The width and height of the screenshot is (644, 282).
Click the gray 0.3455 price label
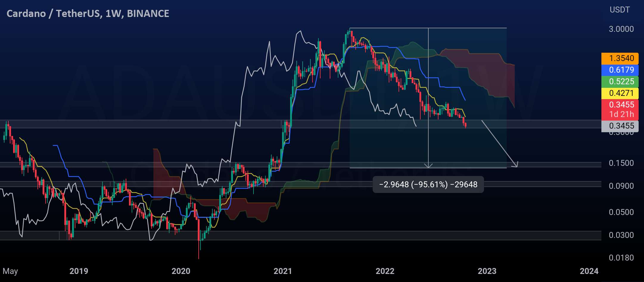(620, 126)
